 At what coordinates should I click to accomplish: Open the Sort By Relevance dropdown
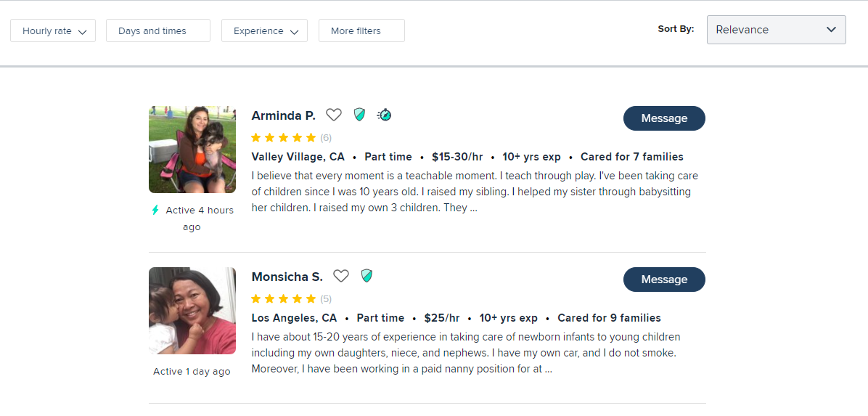pos(776,30)
